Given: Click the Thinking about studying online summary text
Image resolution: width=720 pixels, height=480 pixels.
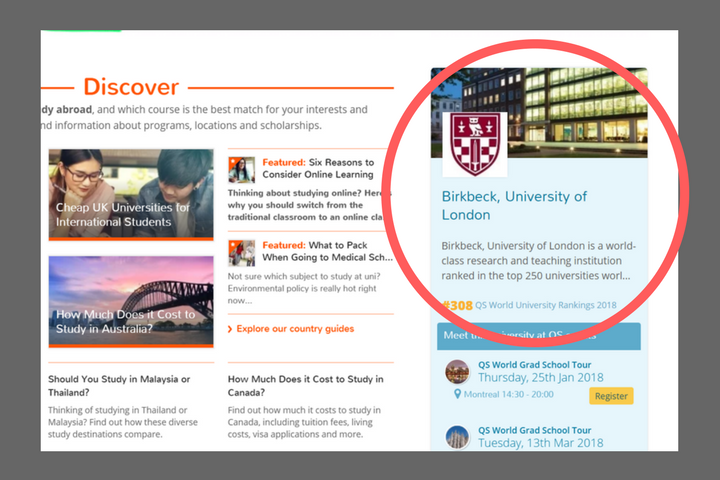Looking at the screenshot, I should (309, 205).
